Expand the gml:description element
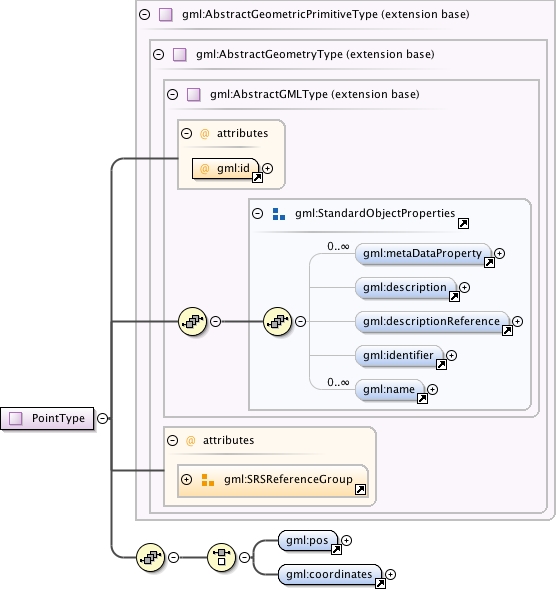557x590 pixels. (464, 287)
